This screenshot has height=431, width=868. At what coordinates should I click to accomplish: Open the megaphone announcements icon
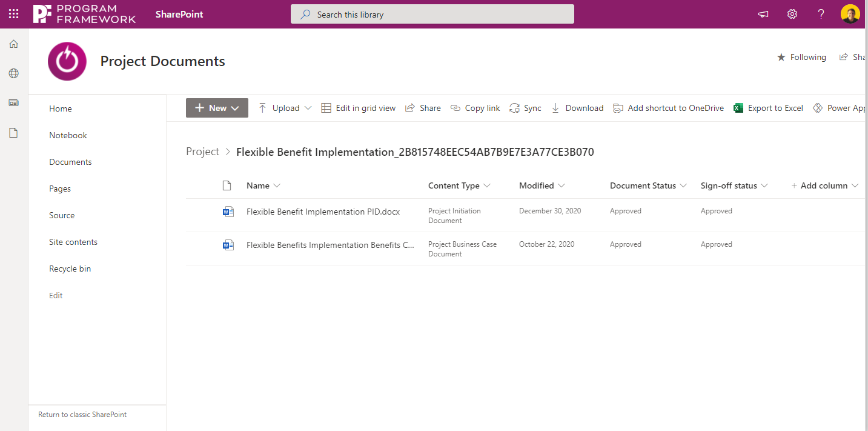pyautogui.click(x=763, y=14)
